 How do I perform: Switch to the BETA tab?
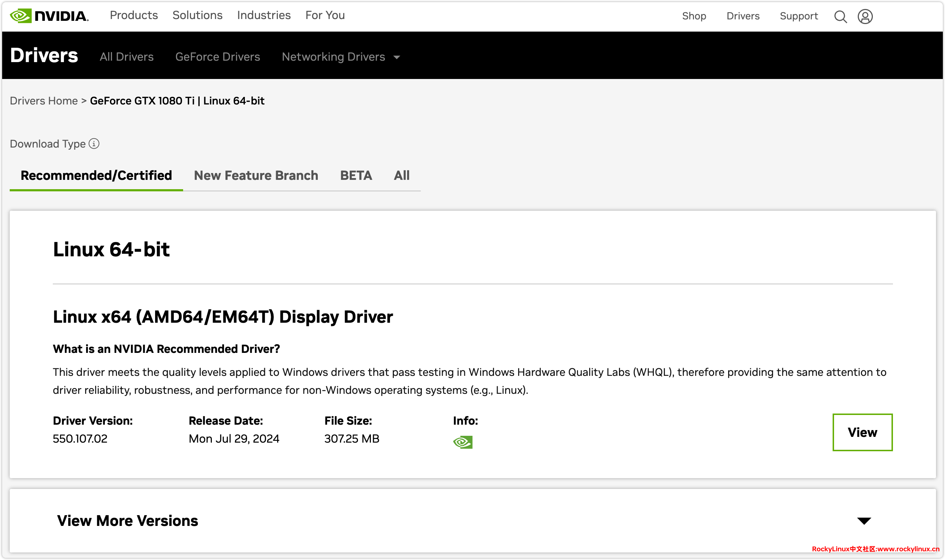pyautogui.click(x=356, y=176)
